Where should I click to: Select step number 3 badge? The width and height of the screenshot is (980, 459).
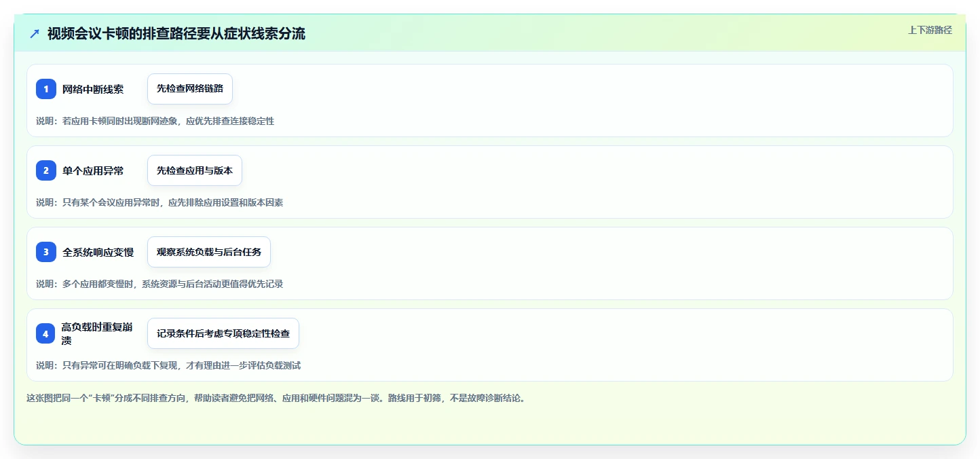point(46,252)
